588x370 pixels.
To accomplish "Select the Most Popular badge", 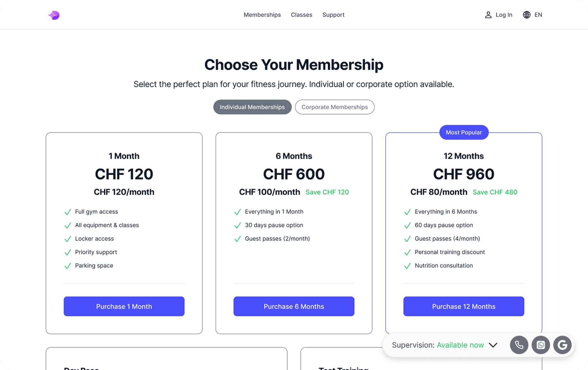I will click(464, 133).
